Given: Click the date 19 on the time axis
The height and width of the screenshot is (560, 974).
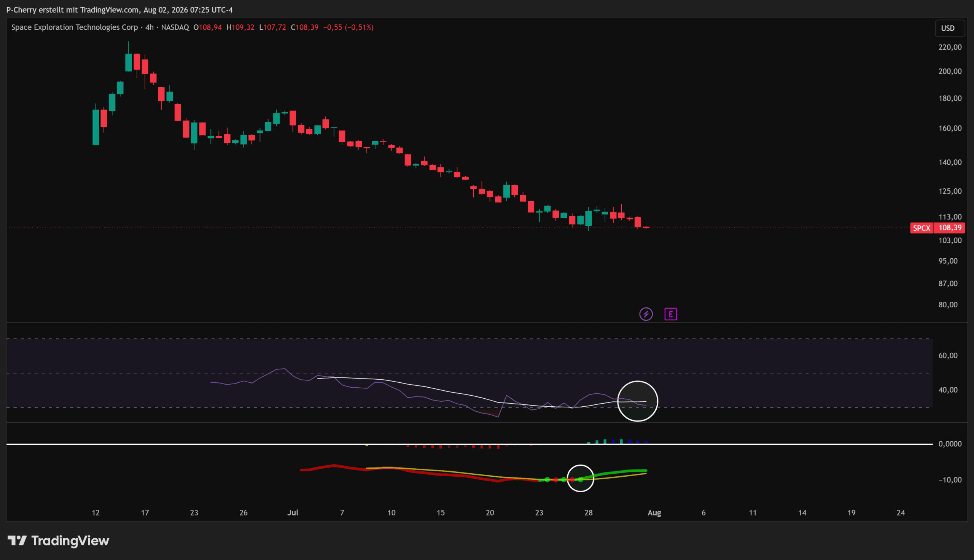Looking at the screenshot, I should [851, 513].
